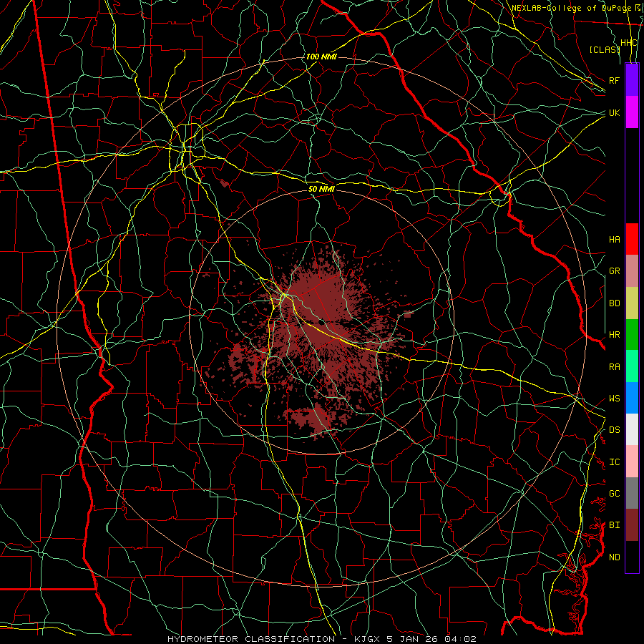Screen dimensions: 644x644
Task: Click the GC legend label
Action: [614, 494]
